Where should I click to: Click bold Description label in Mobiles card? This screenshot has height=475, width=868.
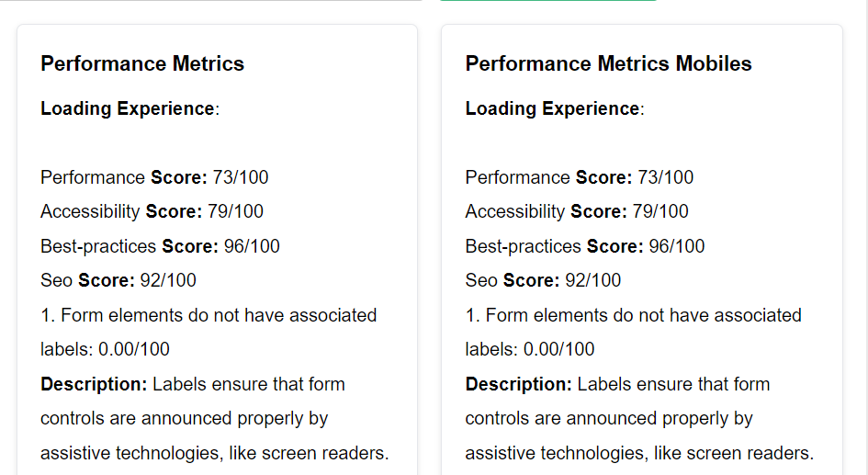pos(519,384)
